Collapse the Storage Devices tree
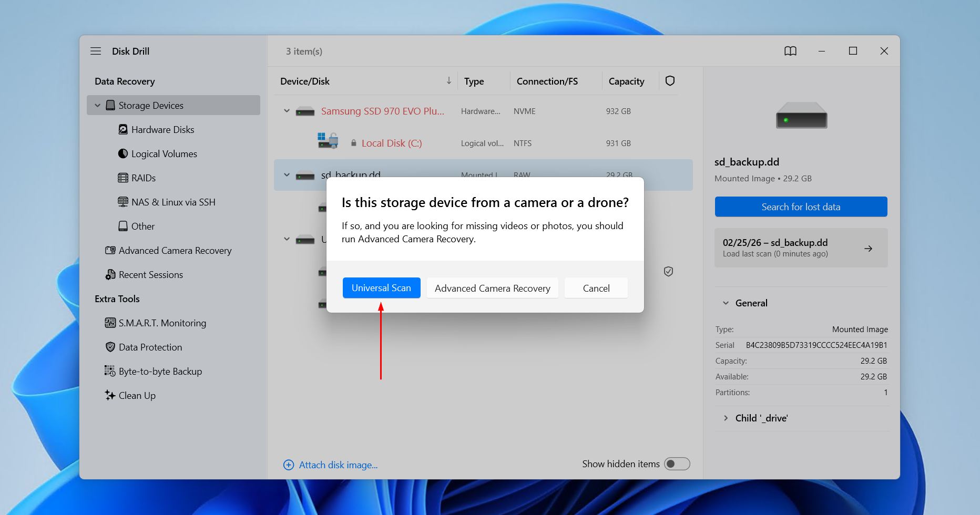Viewport: 980px width, 515px height. point(97,106)
